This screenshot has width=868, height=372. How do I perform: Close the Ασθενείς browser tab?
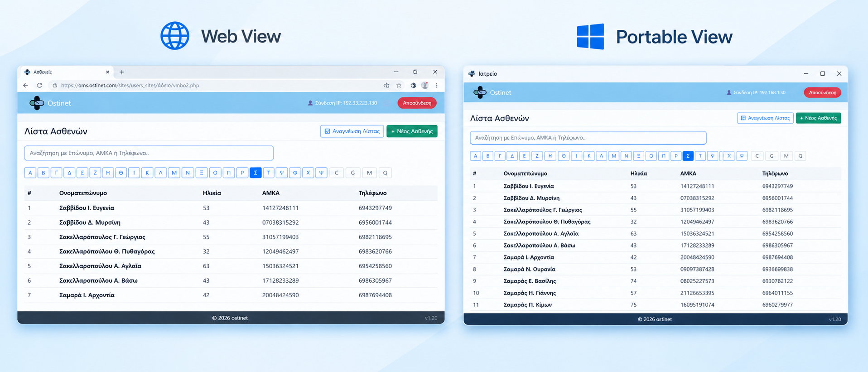tap(107, 72)
